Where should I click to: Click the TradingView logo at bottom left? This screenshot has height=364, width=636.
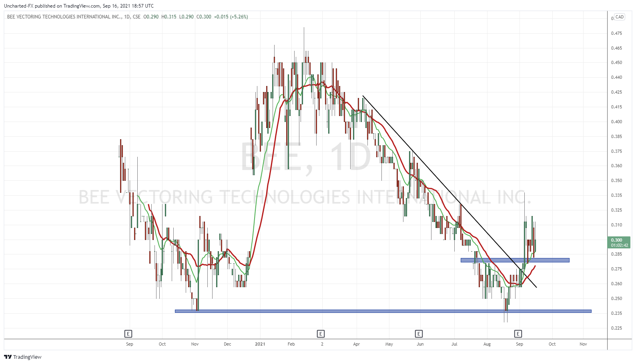coord(23,357)
